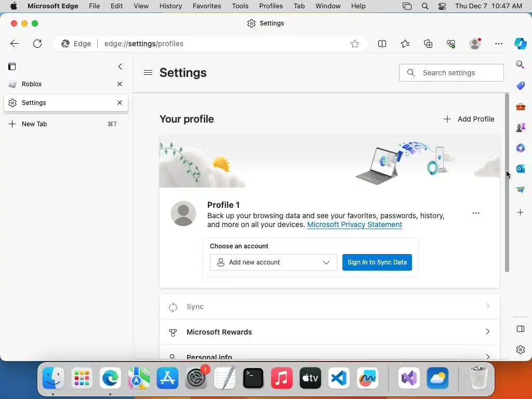The image size is (532, 399).
Task: Open the Settings hamburger menu
Action: point(148,73)
